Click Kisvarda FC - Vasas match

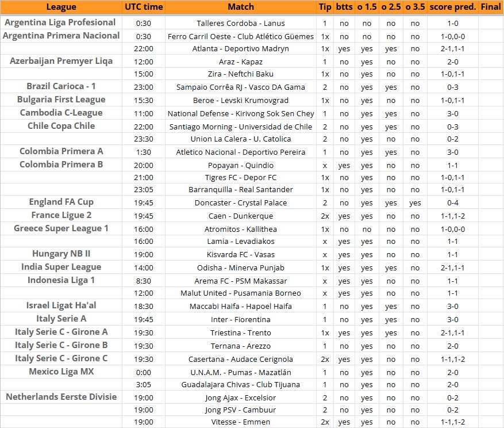241,255
